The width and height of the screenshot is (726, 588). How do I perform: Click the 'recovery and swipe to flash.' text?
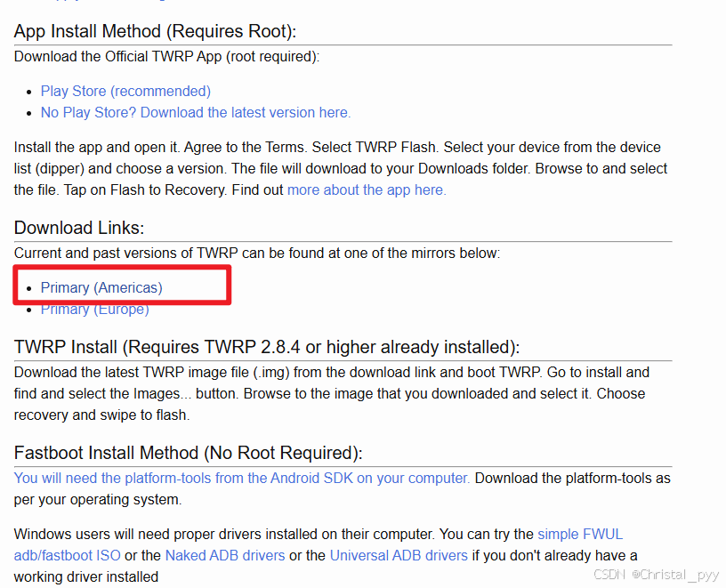pyautogui.click(x=101, y=415)
